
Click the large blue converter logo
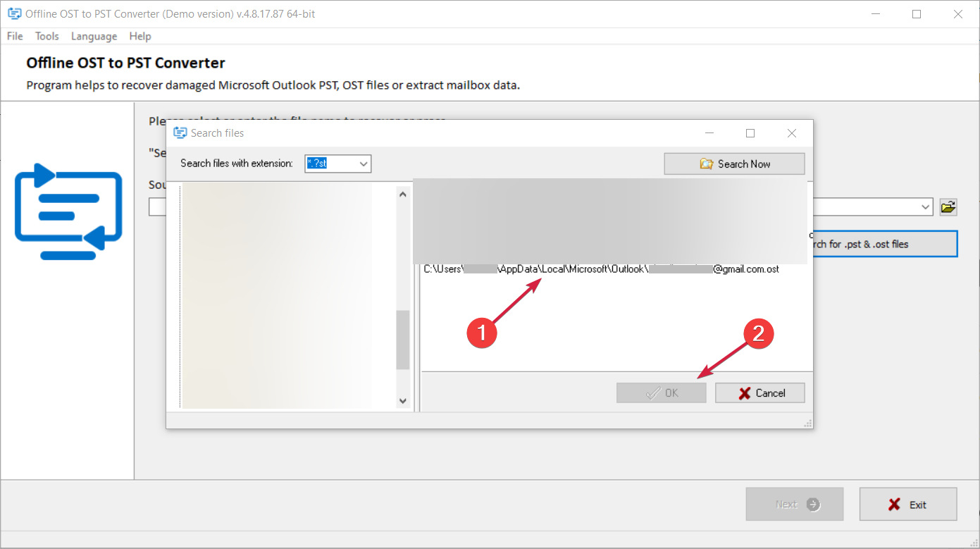click(x=68, y=211)
